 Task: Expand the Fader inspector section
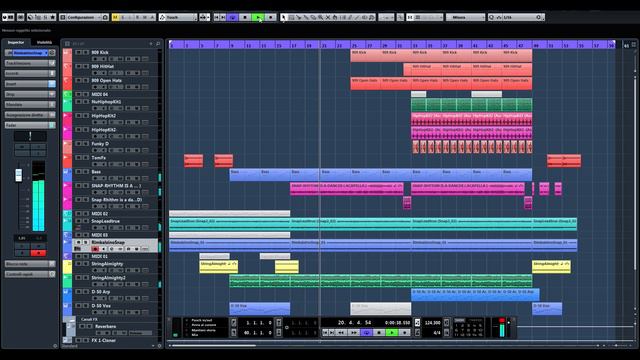(30, 125)
